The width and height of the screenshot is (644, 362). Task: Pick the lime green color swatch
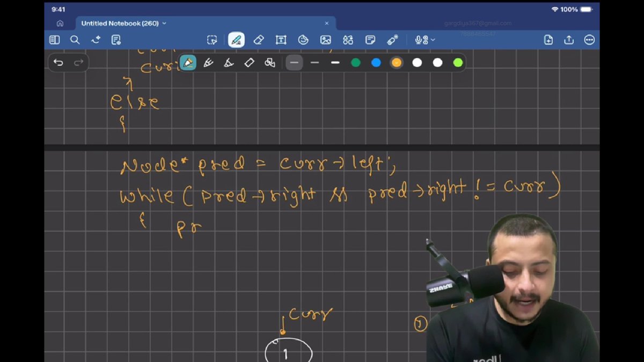coord(458,63)
